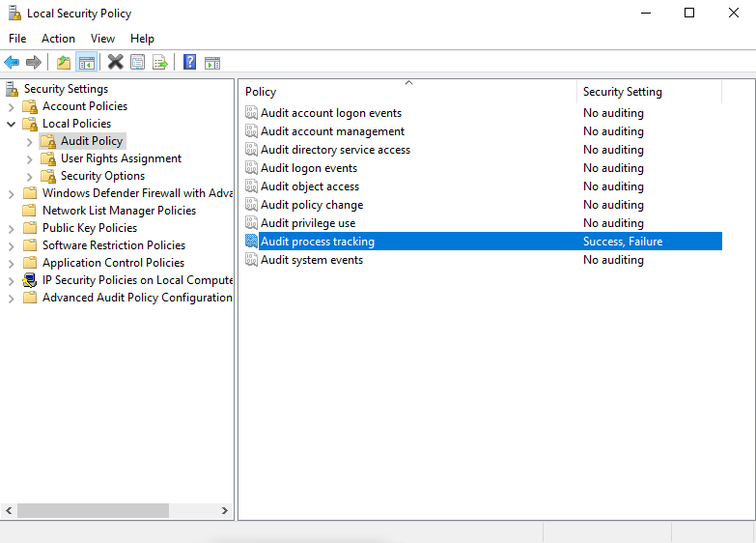Viewport: 756px width, 543px height.
Task: Collapse the Local Policies node
Action: point(12,124)
